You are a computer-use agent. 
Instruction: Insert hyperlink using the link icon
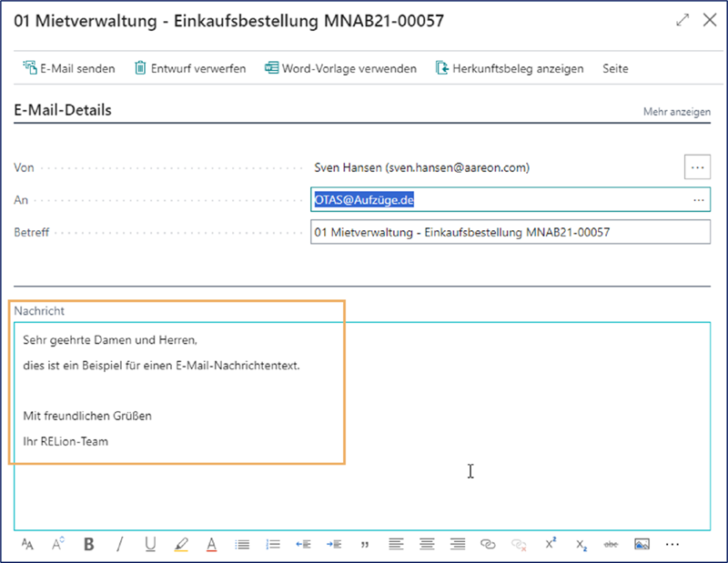[x=488, y=544]
